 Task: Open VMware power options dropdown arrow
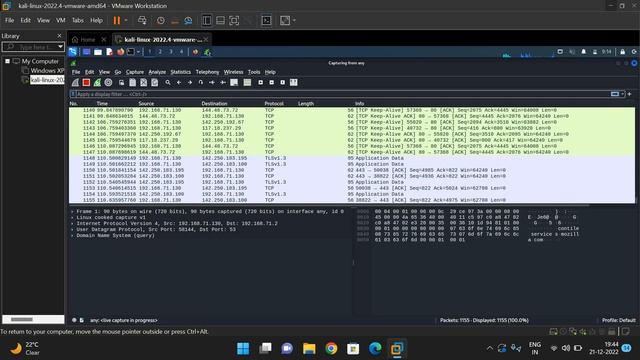[126, 20]
